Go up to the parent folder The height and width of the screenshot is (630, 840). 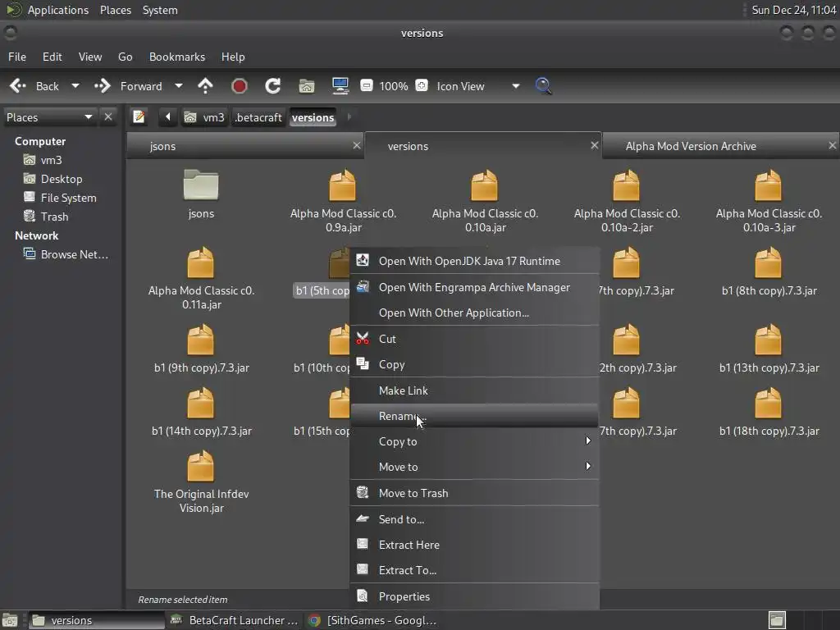pyautogui.click(x=205, y=86)
